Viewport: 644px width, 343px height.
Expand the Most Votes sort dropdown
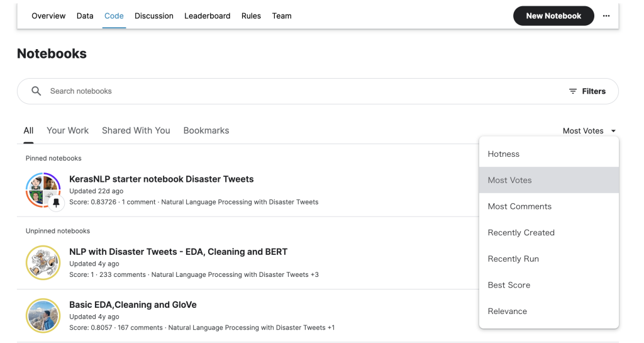(x=589, y=131)
